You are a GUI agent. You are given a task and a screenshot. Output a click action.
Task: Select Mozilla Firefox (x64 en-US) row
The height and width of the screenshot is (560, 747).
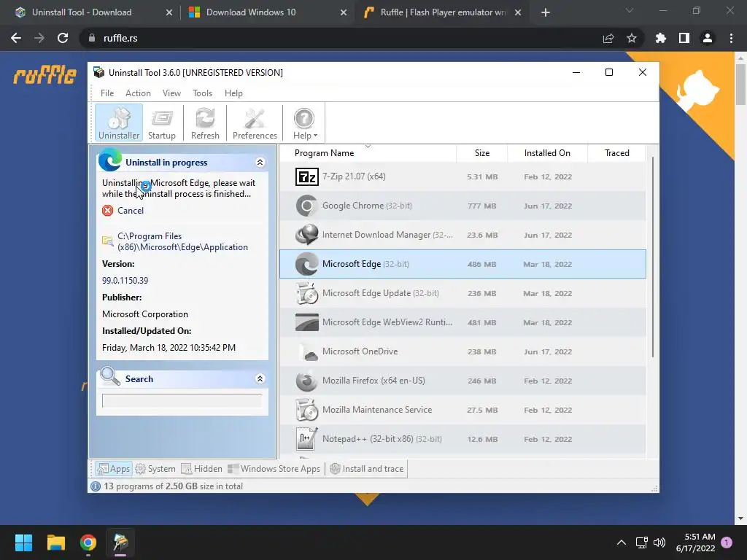pyautogui.click(x=462, y=381)
